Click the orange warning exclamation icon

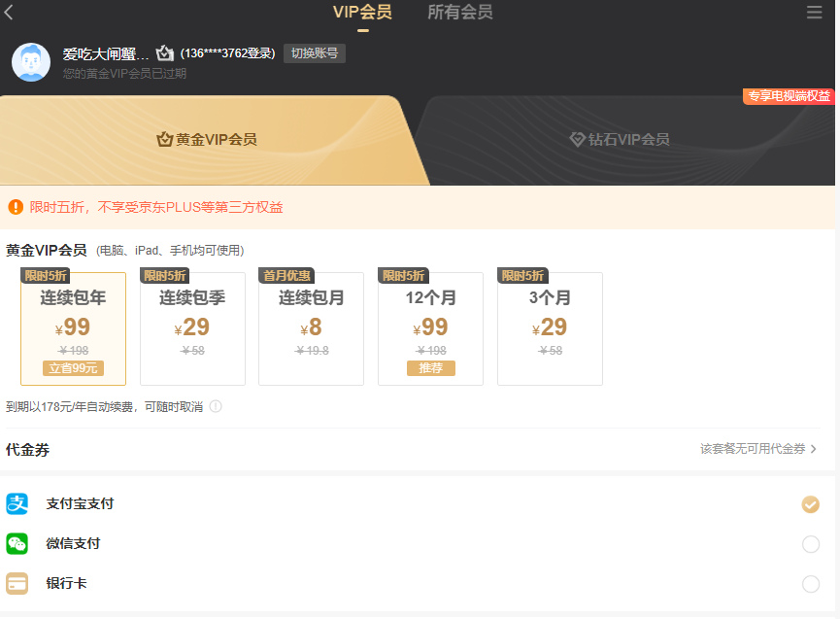click(16, 207)
